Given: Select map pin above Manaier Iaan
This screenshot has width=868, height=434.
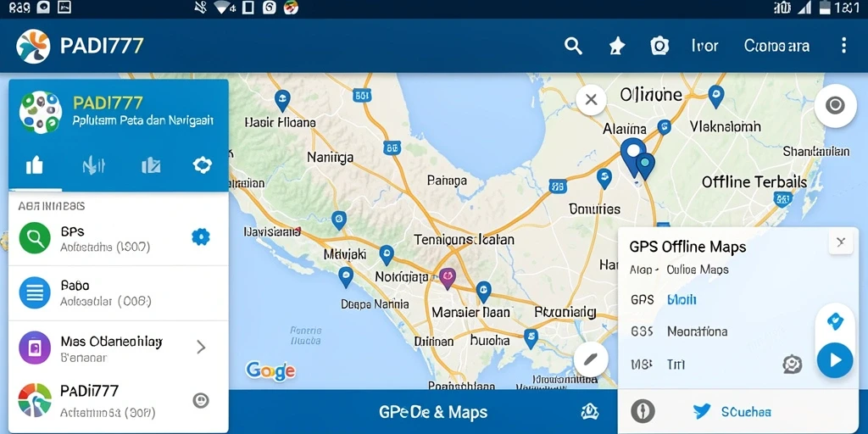Looking at the screenshot, I should click(x=483, y=292).
